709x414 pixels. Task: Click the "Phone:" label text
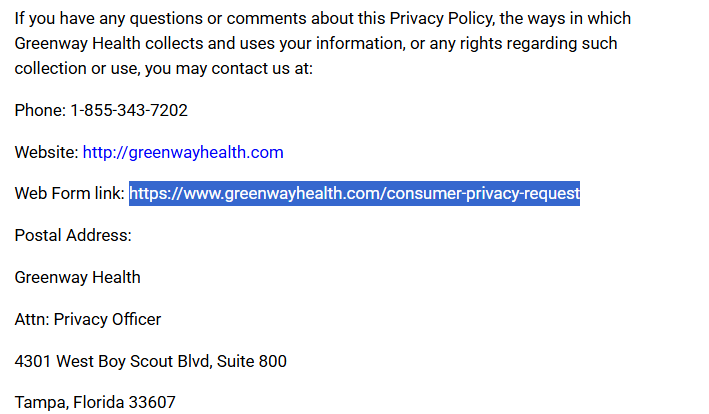tap(40, 110)
